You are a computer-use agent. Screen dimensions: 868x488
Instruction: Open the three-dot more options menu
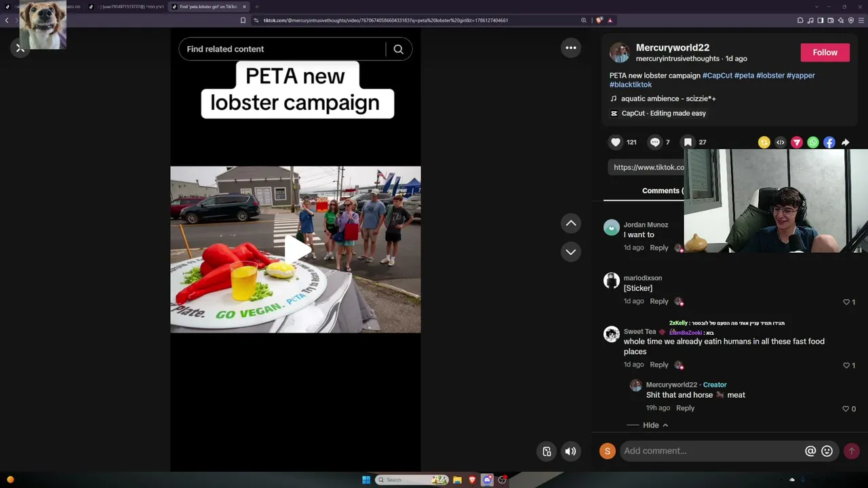[571, 47]
